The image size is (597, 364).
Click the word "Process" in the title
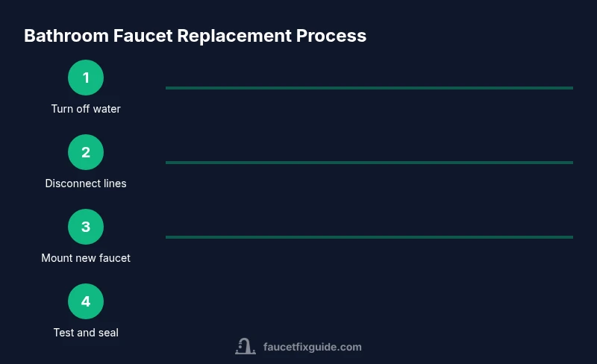coord(332,36)
